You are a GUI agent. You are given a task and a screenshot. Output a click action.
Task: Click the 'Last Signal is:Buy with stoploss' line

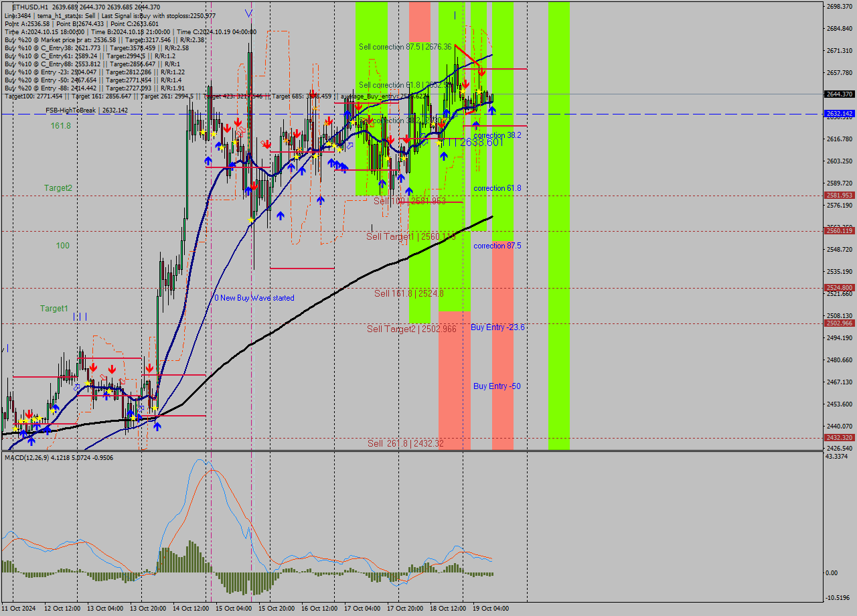[x=110, y=15]
